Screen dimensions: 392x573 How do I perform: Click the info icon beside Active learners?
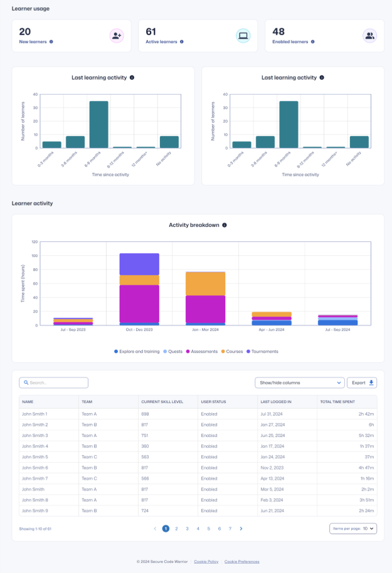(182, 42)
